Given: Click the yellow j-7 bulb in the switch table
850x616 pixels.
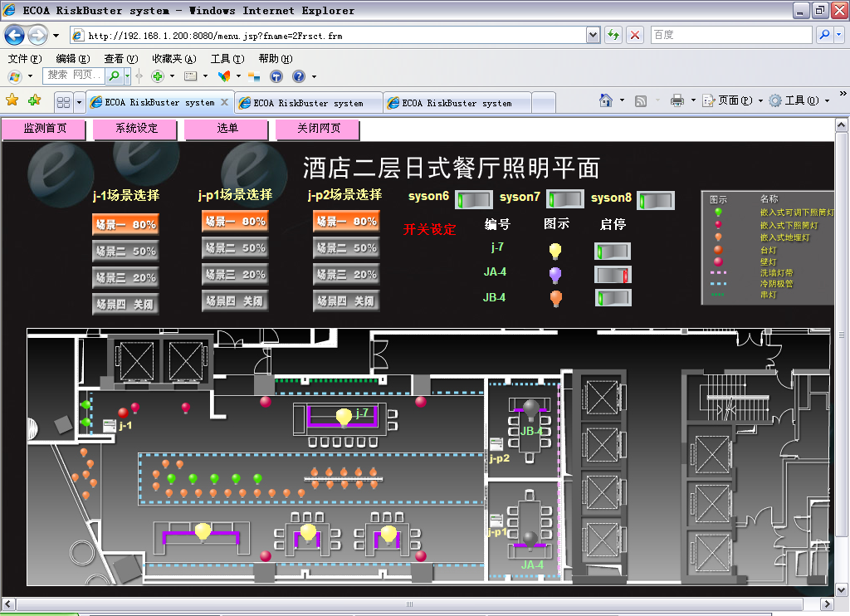Looking at the screenshot, I should 555,251.
